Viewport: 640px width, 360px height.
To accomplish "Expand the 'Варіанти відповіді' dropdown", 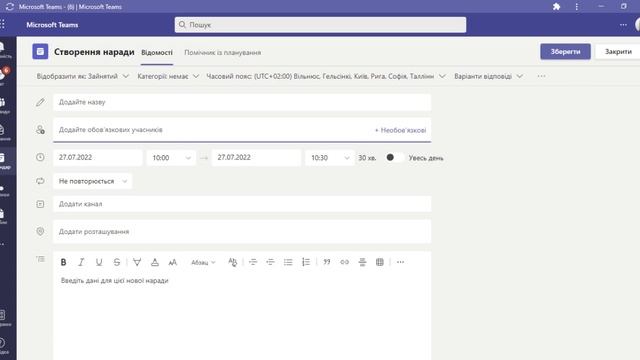I will (489, 76).
